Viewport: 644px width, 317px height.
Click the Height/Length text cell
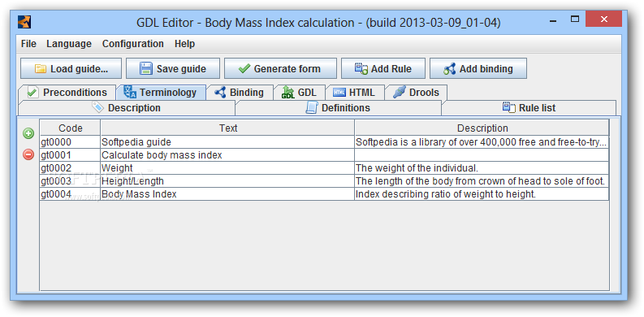[227, 181]
